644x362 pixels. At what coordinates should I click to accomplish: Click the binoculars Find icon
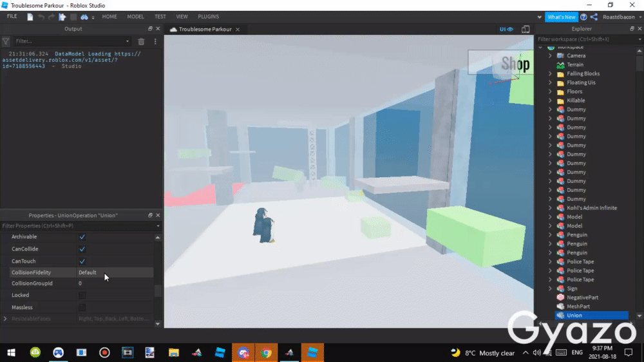[84, 17]
